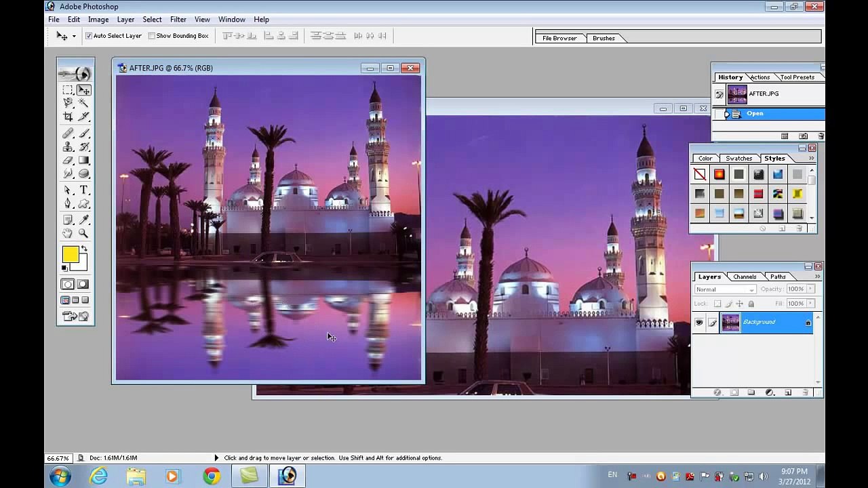The height and width of the screenshot is (488, 868).
Task: Open the Layer menu
Action: tap(125, 20)
